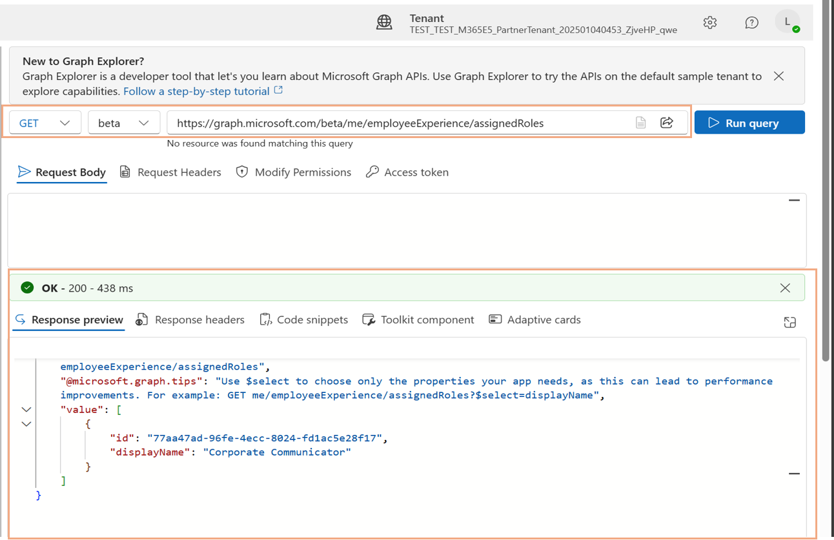
Task: Switch to the Request Headers tab
Action: coord(170,172)
